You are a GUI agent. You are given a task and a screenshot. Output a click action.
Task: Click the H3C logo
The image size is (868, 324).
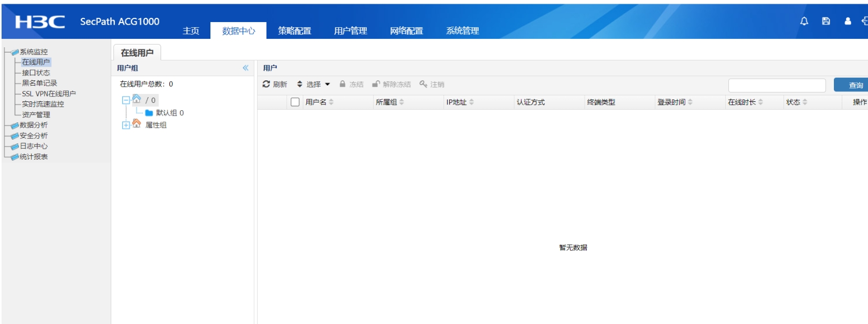[x=40, y=22]
